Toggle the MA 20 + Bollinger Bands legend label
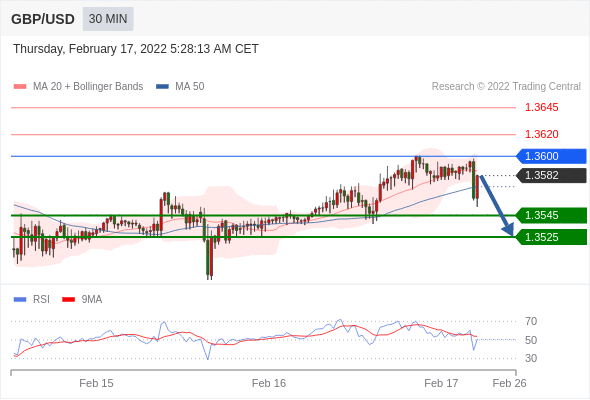Screen dimensions: 590x400 [x=88, y=87]
